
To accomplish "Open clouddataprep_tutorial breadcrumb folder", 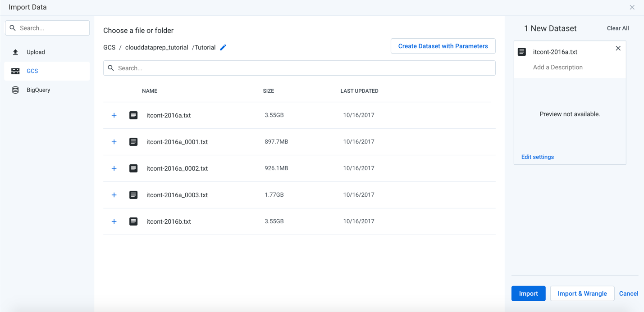I will click(156, 47).
